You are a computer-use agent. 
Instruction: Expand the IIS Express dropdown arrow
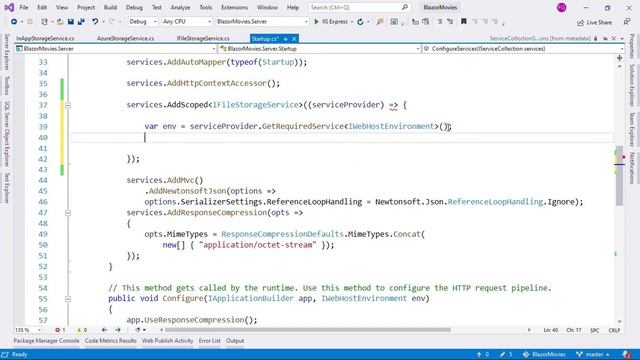[x=351, y=22]
